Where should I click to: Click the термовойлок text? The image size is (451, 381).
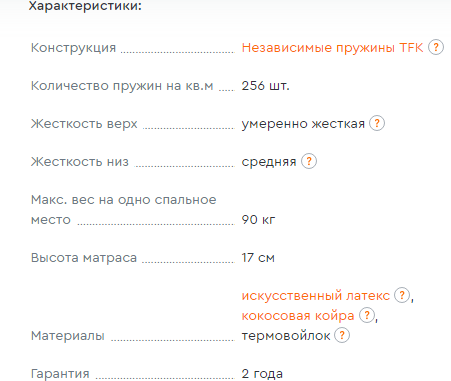[286, 336]
